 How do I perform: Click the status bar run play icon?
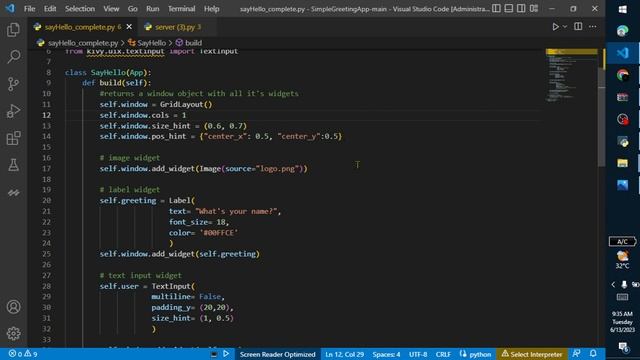coord(226,354)
